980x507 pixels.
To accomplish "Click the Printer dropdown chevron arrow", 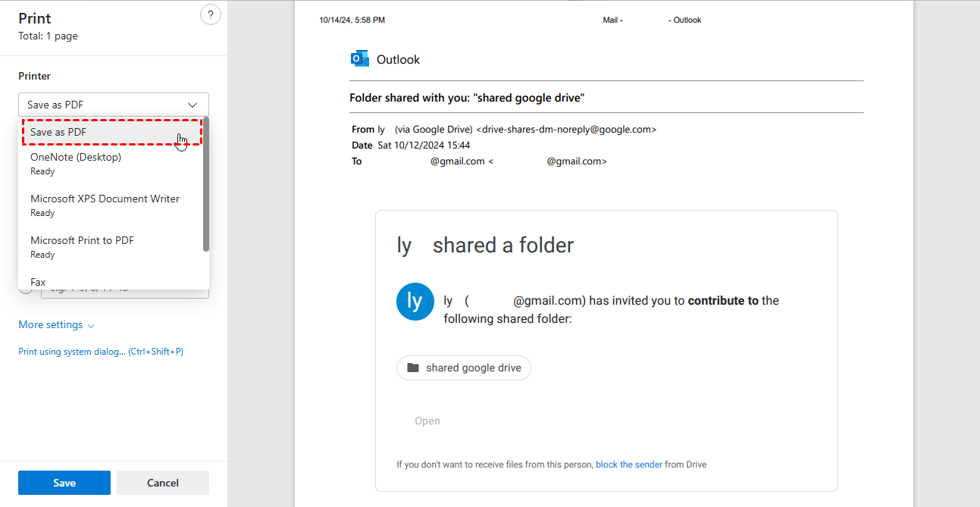I will click(193, 105).
